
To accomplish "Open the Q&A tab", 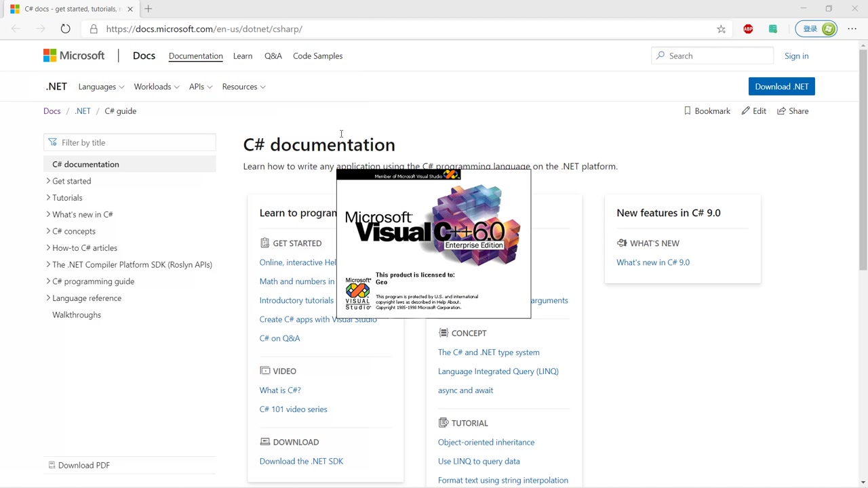I will [x=273, y=56].
